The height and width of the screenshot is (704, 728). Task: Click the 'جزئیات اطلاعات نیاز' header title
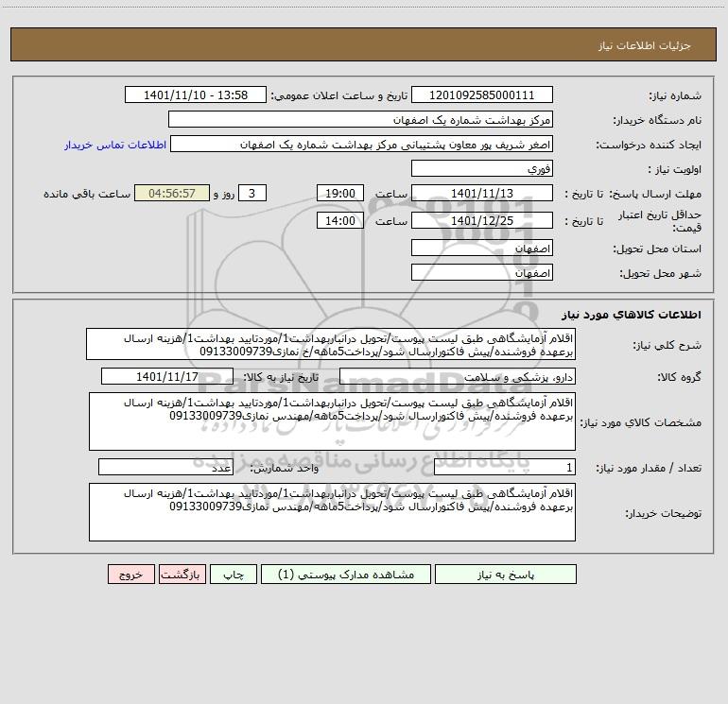pyautogui.click(x=645, y=45)
